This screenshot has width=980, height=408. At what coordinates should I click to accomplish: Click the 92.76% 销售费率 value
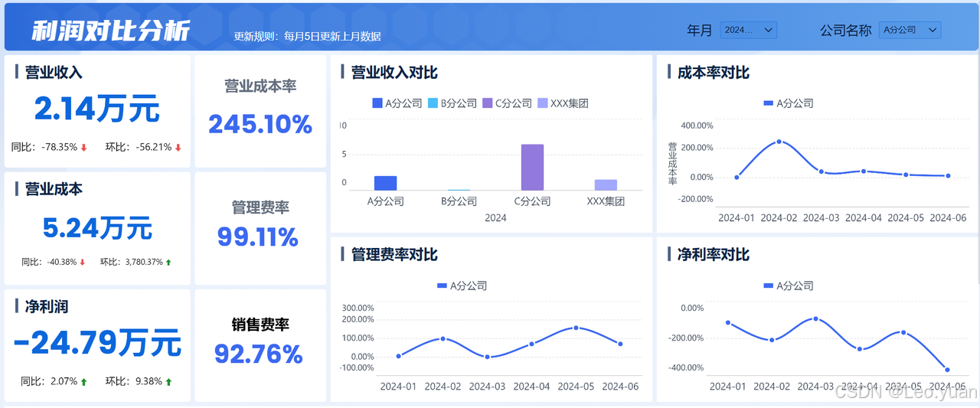(x=259, y=354)
